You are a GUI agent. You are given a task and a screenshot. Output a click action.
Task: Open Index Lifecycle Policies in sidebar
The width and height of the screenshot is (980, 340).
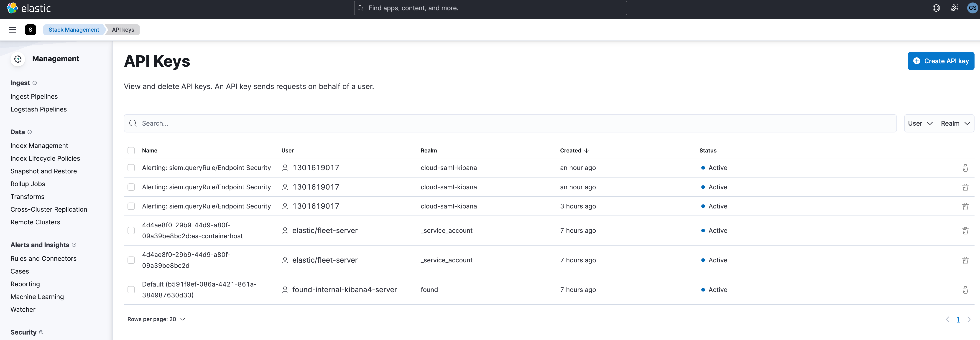(45, 158)
